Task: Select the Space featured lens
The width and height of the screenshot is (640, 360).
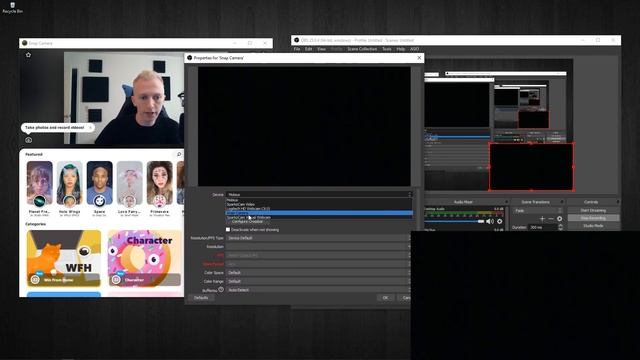Action: point(100,189)
